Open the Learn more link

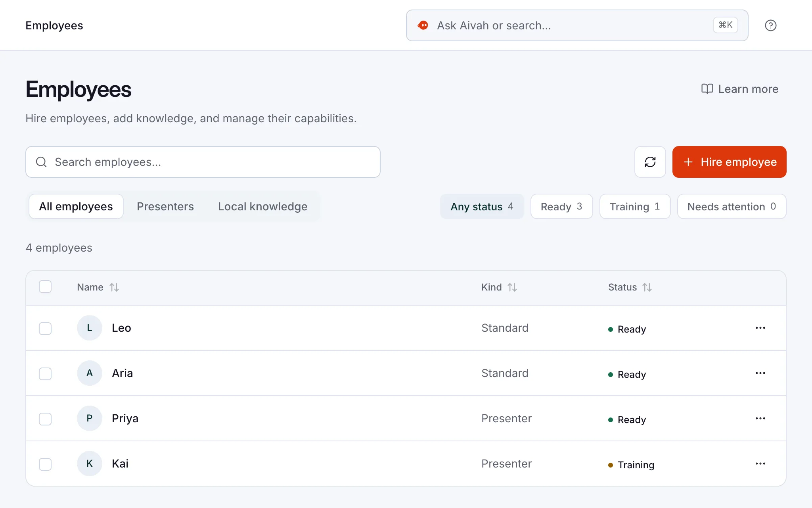point(740,89)
